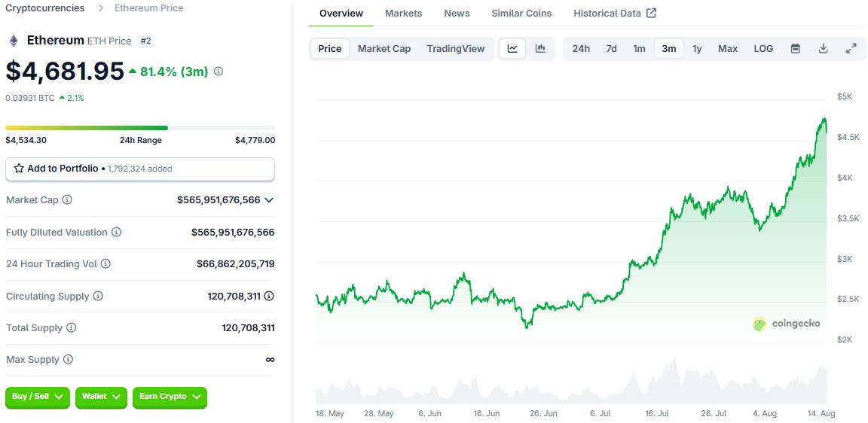Set chart range to 7d

[x=611, y=49]
